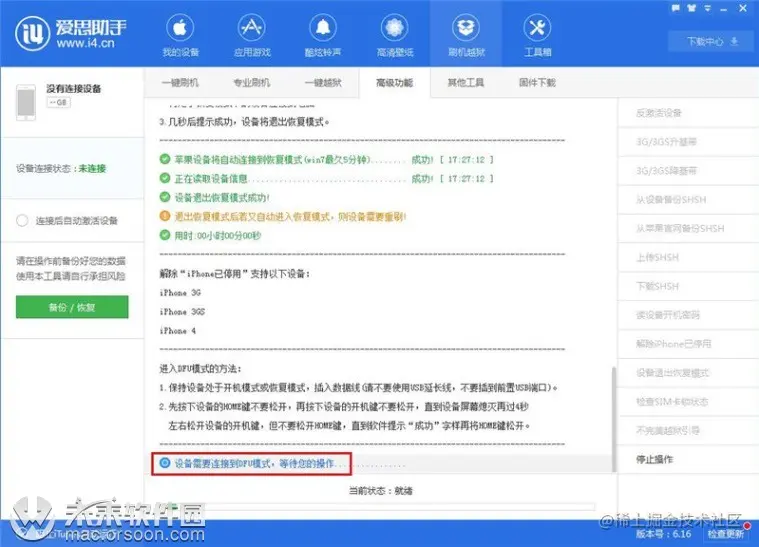Click the 版本号：6.16 version text

tap(663, 534)
